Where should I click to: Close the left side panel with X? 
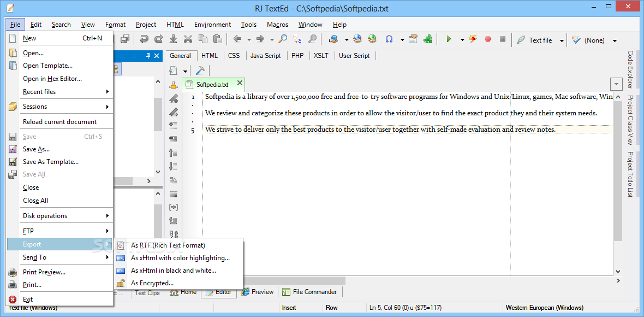pos(157,56)
